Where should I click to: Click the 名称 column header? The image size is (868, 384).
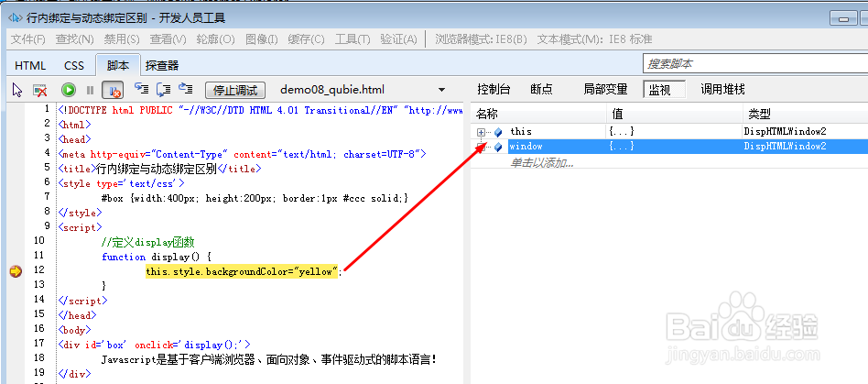(538, 115)
